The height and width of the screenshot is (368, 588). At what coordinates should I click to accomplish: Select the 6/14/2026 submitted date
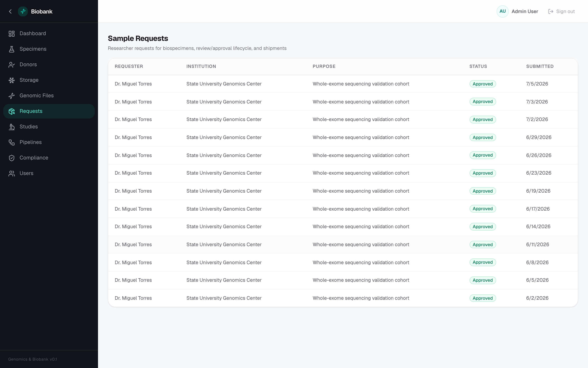coord(538,227)
